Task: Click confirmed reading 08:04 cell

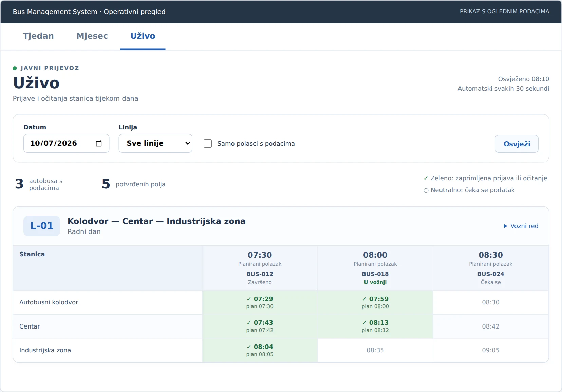Action: pyautogui.click(x=260, y=350)
